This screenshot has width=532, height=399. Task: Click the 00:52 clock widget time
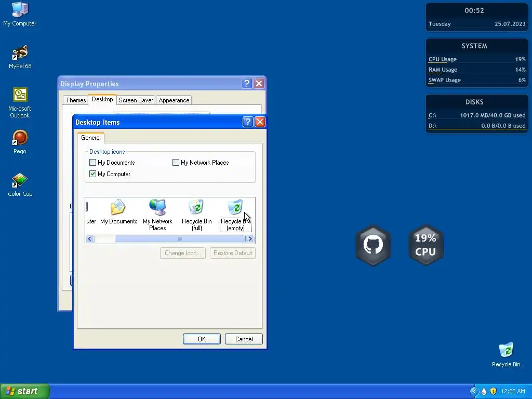474,10
